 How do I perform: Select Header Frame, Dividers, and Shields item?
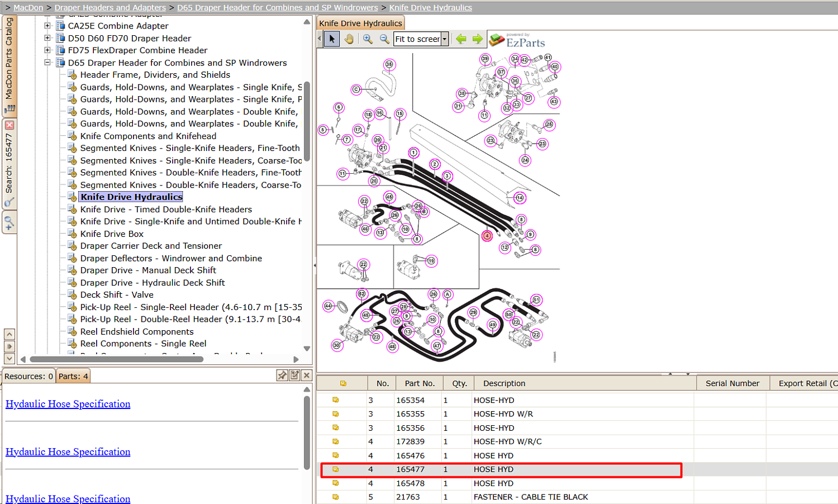[155, 75]
